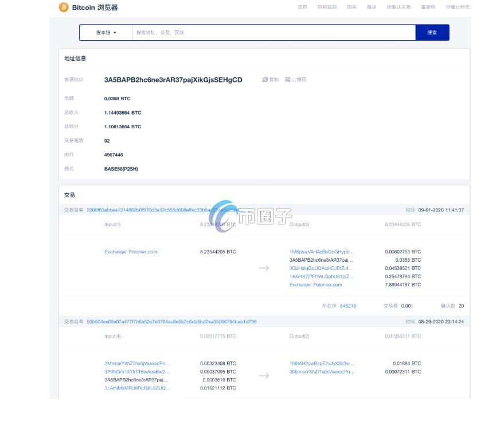The height and width of the screenshot is (433, 504).
Task: Open output address 1MhAH2ywBxpE2vJyX3b3w link
Action: [322, 364]
